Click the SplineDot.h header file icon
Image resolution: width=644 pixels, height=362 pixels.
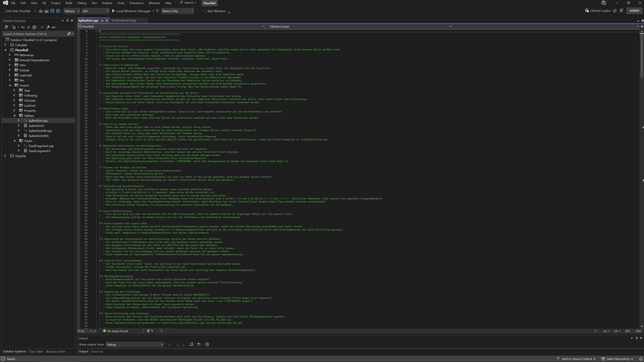coord(26,125)
